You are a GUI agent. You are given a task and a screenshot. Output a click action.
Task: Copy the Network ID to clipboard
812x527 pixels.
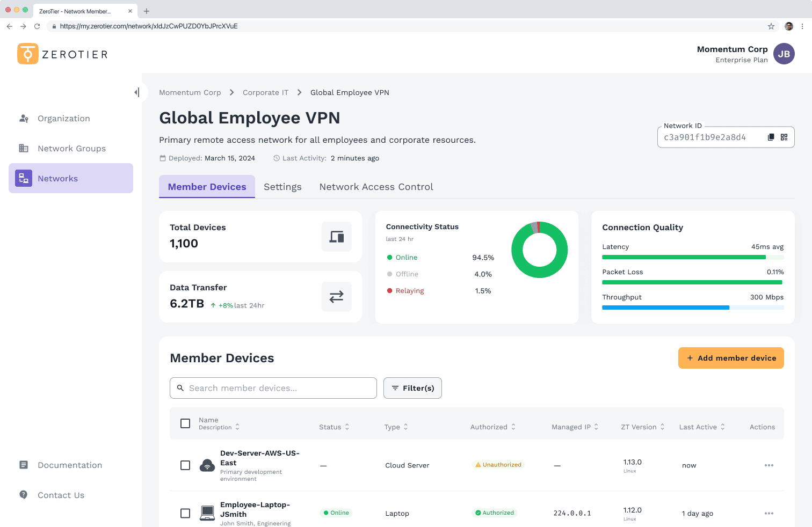(x=771, y=137)
